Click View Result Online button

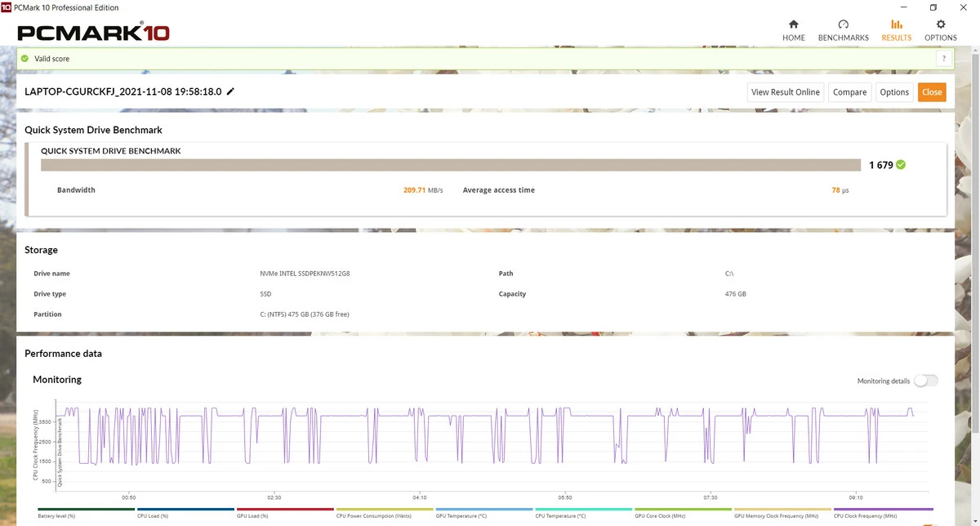coord(785,92)
